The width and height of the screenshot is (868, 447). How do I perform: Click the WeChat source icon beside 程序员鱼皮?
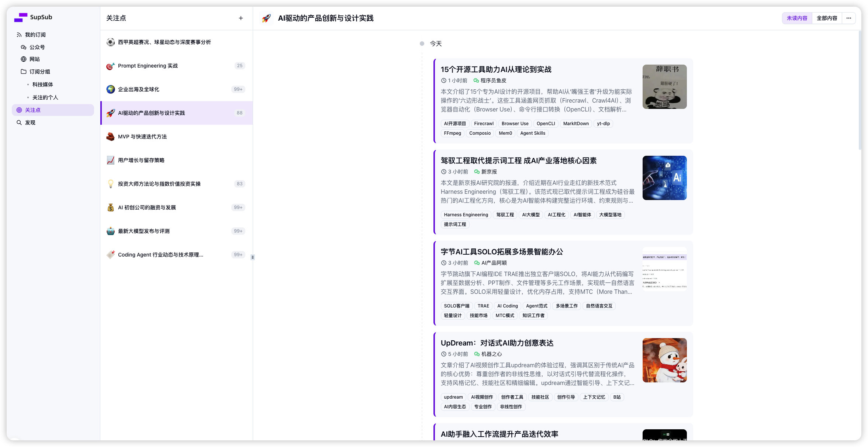[476, 80]
